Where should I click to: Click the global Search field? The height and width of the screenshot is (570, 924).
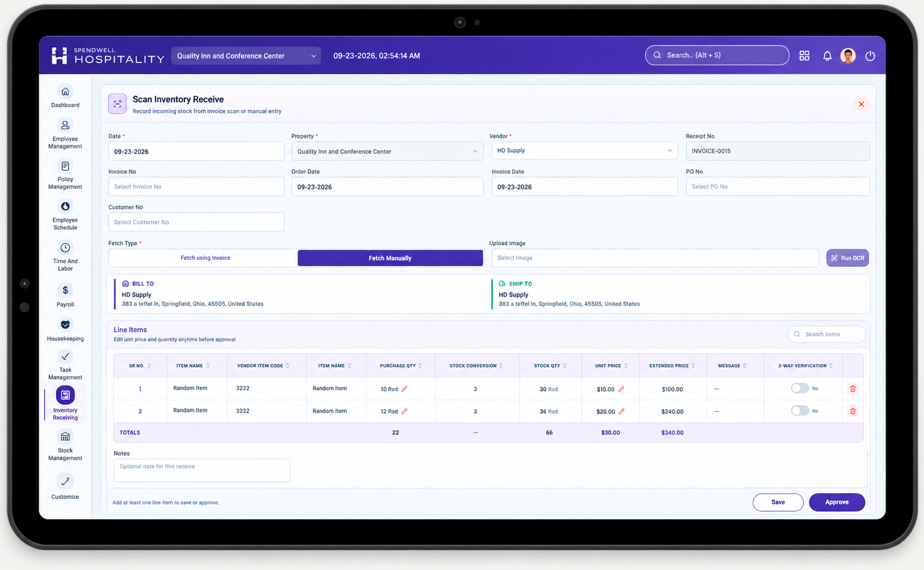tap(717, 56)
